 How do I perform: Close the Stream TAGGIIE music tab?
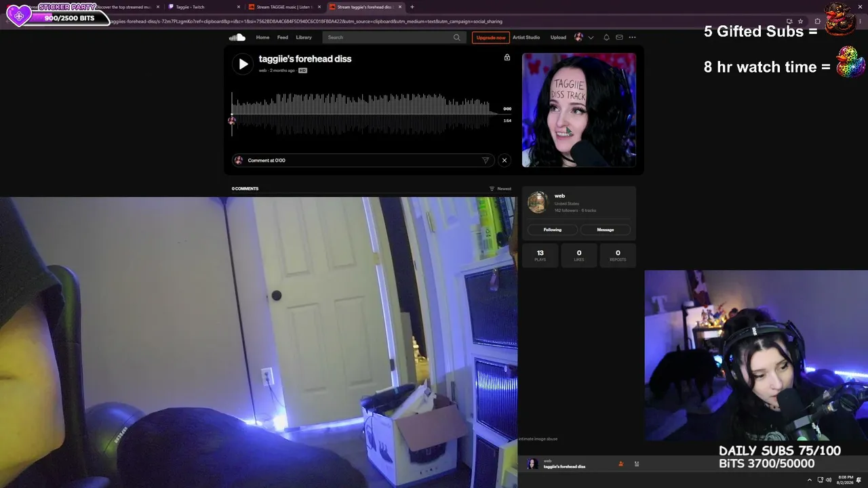click(x=319, y=7)
